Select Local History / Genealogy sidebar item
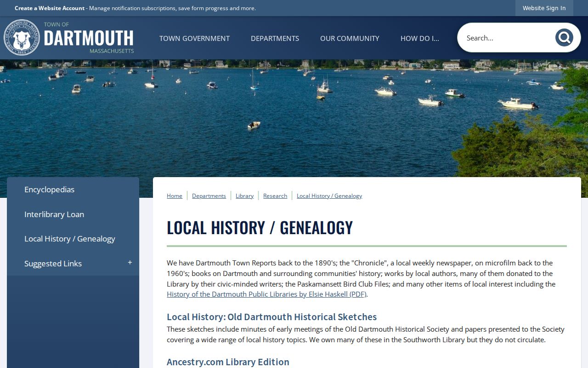Image resolution: width=588 pixels, height=368 pixels. 73,239
